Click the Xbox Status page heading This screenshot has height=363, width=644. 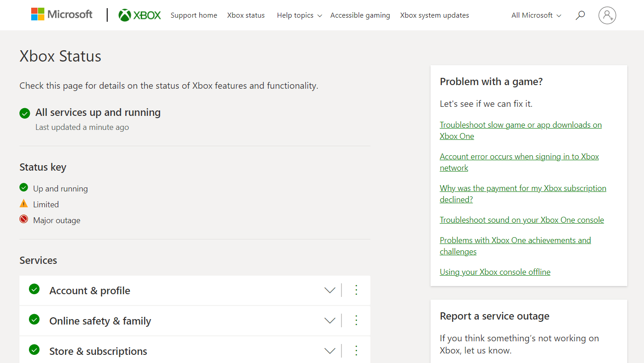tap(60, 56)
